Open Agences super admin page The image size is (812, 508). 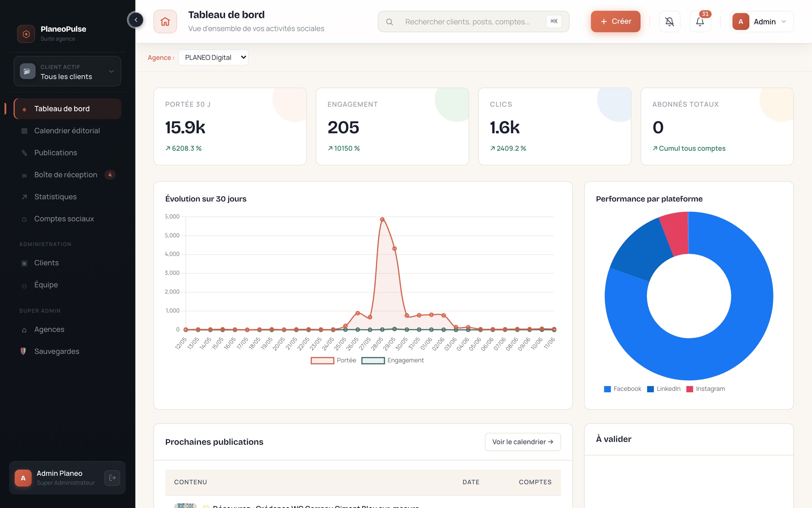68,329
